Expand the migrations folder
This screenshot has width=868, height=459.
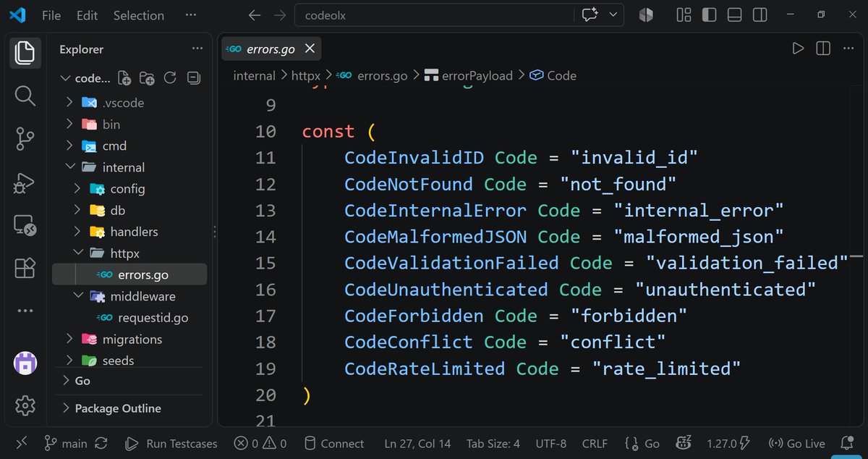coord(69,339)
